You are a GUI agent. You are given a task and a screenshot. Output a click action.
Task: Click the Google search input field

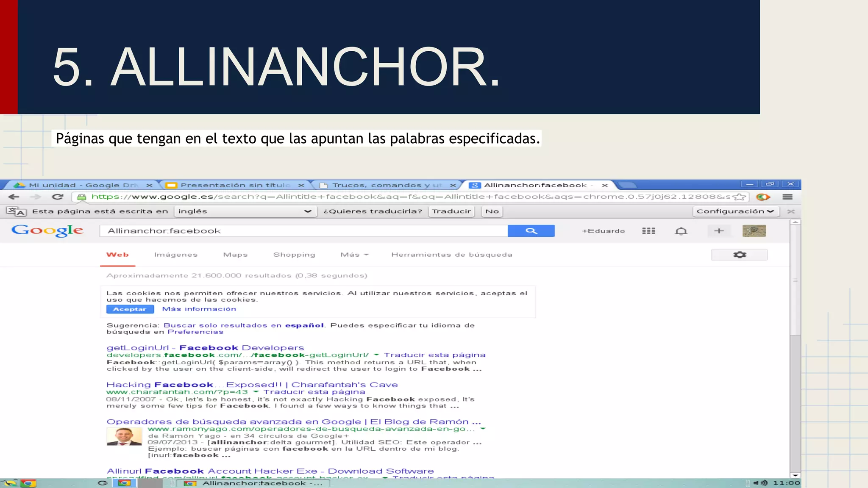pyautogui.click(x=303, y=231)
